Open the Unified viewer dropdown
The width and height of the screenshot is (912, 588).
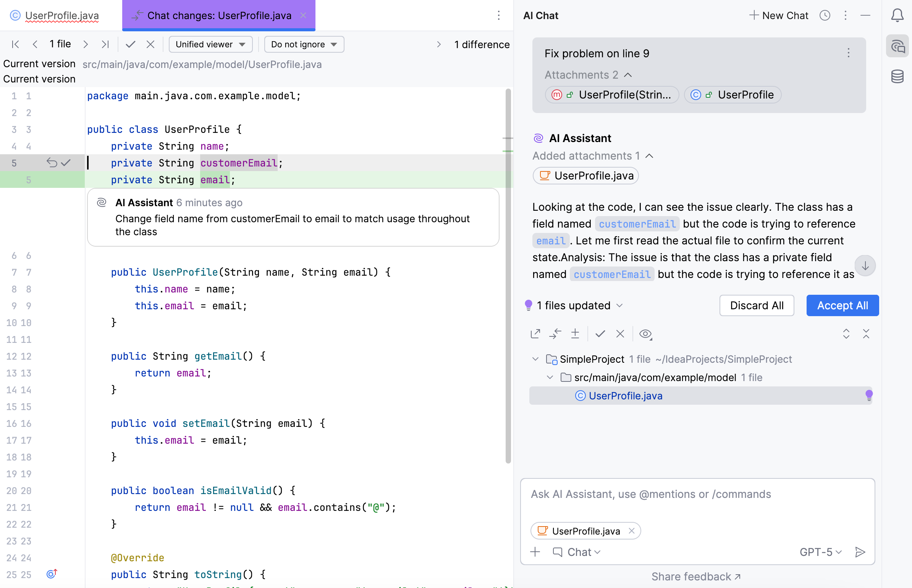click(x=210, y=44)
